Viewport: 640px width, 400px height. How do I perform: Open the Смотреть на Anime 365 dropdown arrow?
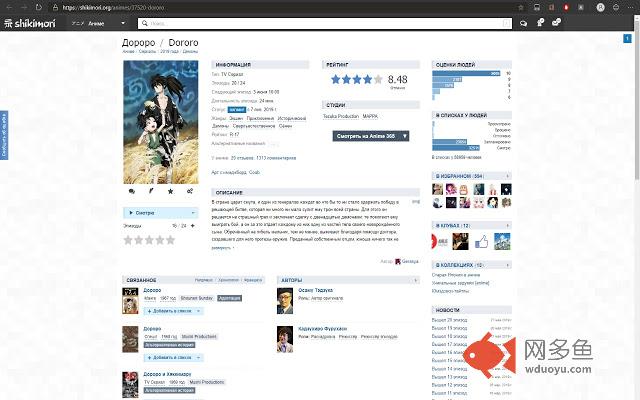point(404,134)
